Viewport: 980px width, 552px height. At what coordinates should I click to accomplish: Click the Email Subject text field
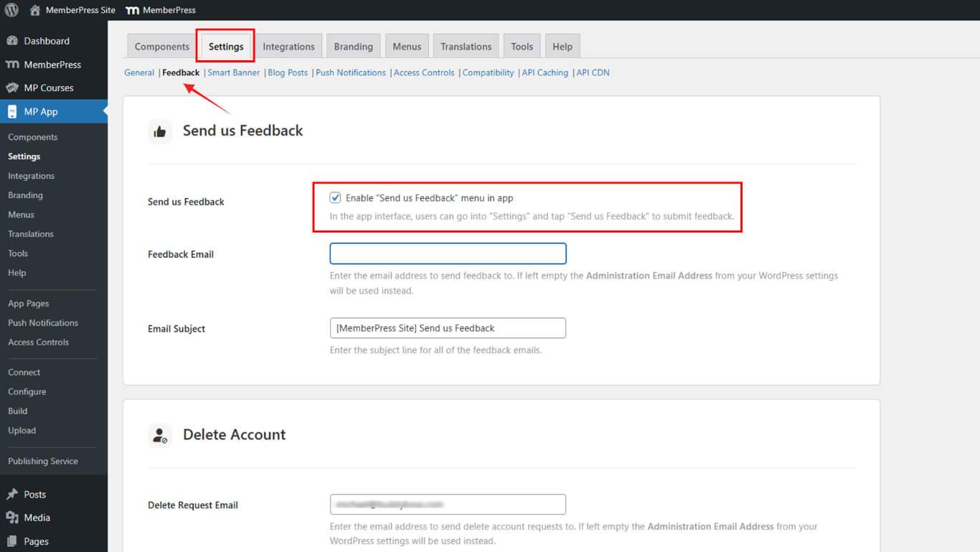(x=448, y=328)
